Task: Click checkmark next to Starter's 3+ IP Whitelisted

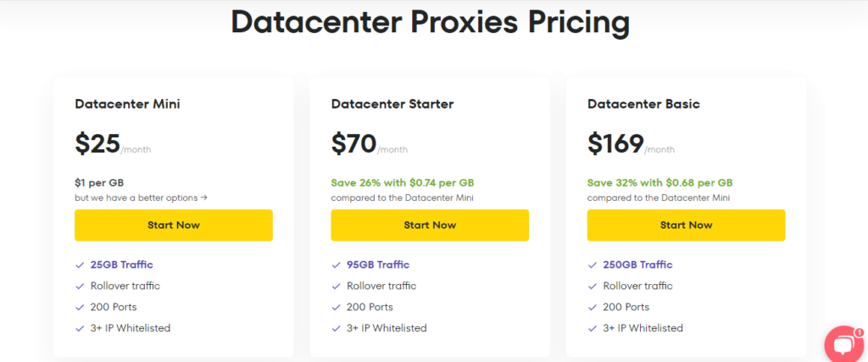Action: (x=336, y=328)
